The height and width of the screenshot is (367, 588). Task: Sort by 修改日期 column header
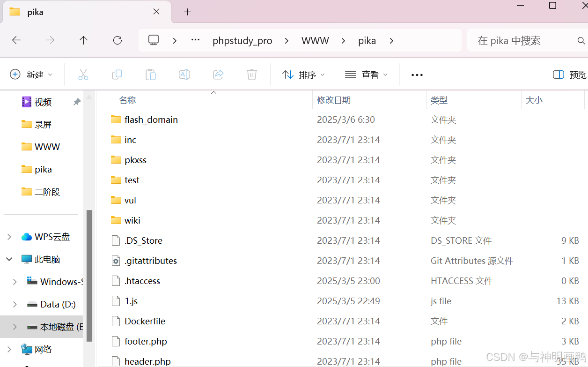click(x=334, y=100)
